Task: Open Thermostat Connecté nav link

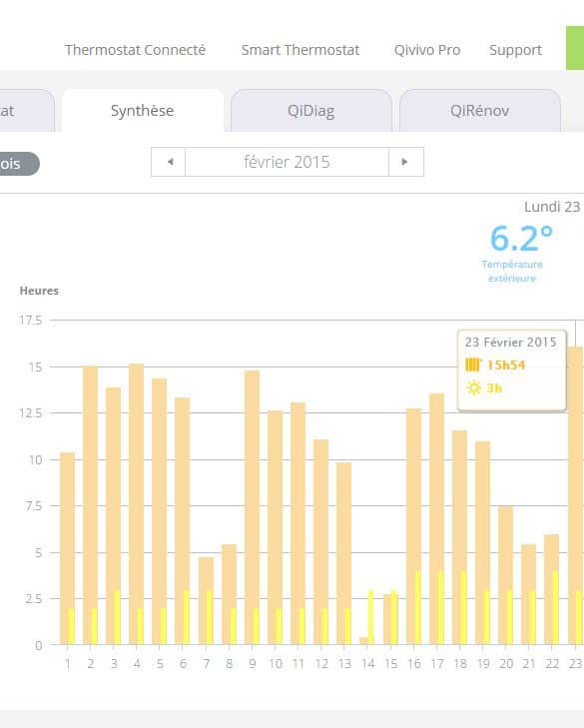Action: click(x=135, y=50)
